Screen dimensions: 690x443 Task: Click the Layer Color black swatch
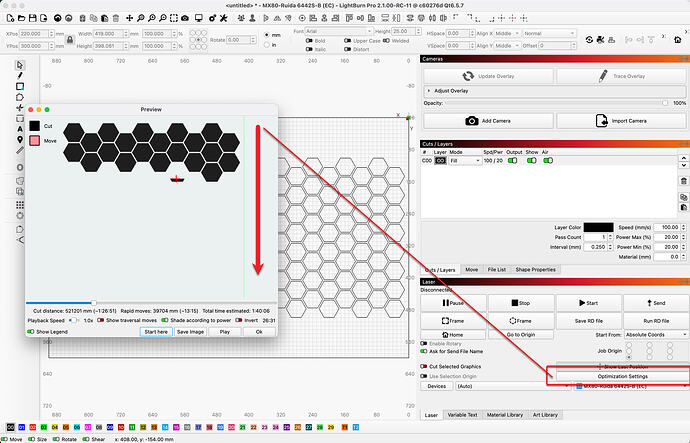pyautogui.click(x=598, y=227)
